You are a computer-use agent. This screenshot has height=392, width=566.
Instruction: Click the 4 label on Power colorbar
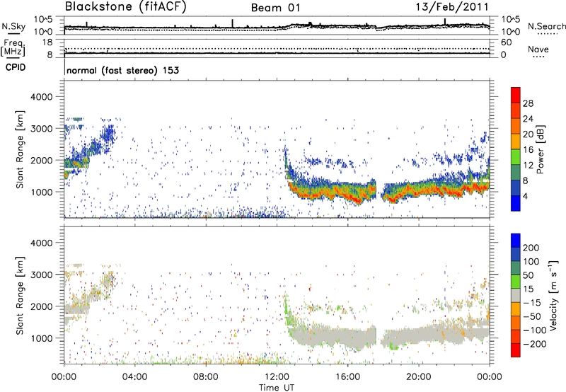click(525, 196)
